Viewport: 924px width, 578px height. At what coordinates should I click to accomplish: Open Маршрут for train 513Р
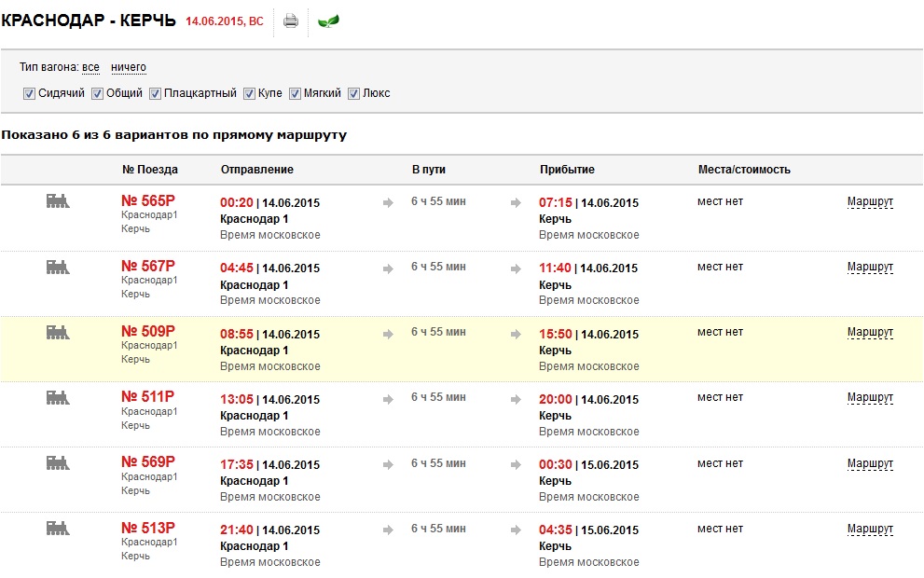click(870, 529)
